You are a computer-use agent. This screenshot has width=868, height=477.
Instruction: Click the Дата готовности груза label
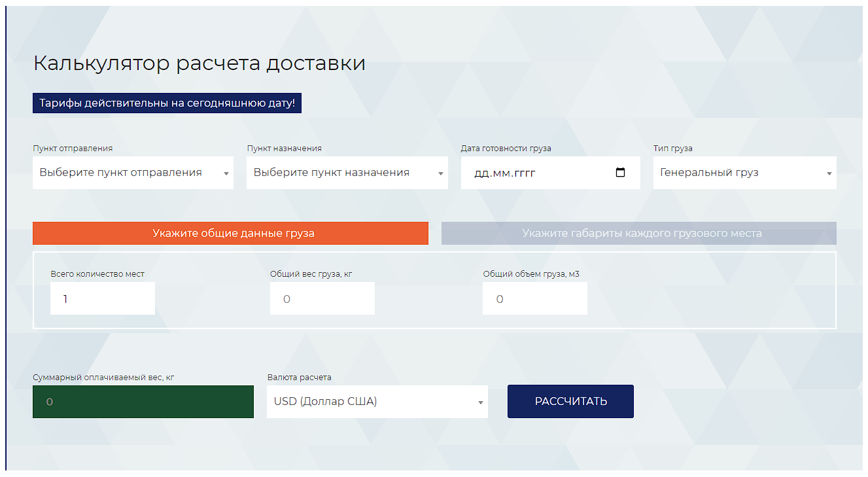506,149
